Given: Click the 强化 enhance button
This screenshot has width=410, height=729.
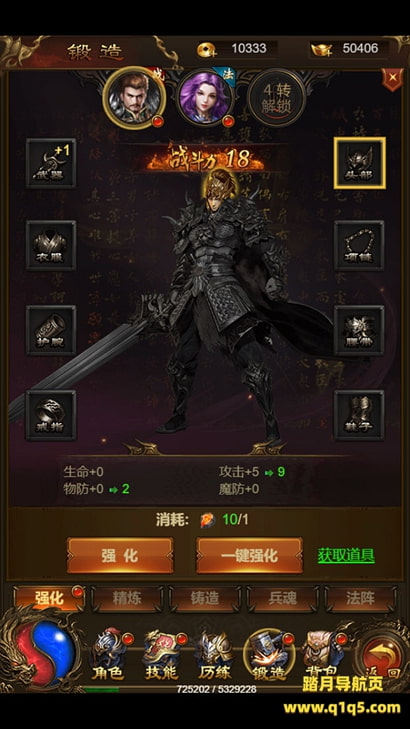Looking at the screenshot, I should point(120,556).
